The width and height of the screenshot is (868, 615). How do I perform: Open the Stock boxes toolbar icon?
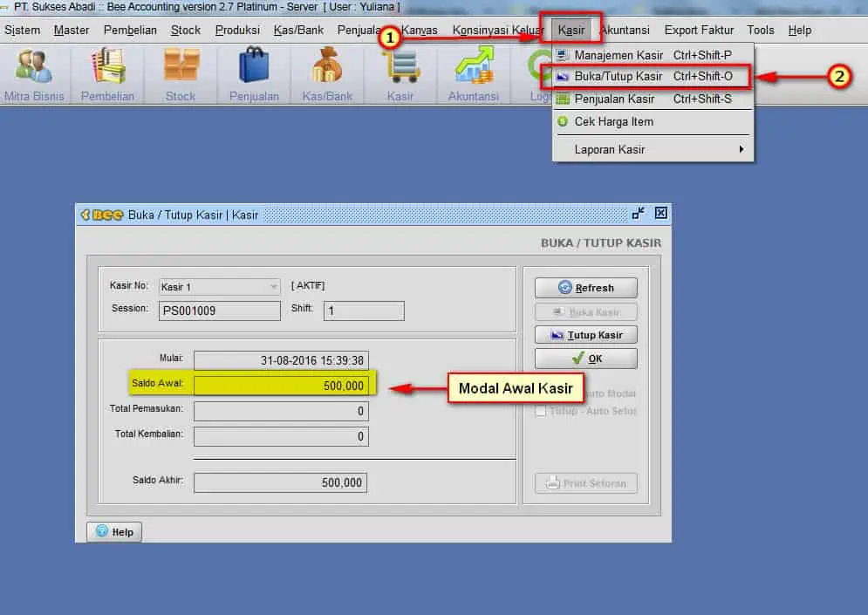pos(181,75)
